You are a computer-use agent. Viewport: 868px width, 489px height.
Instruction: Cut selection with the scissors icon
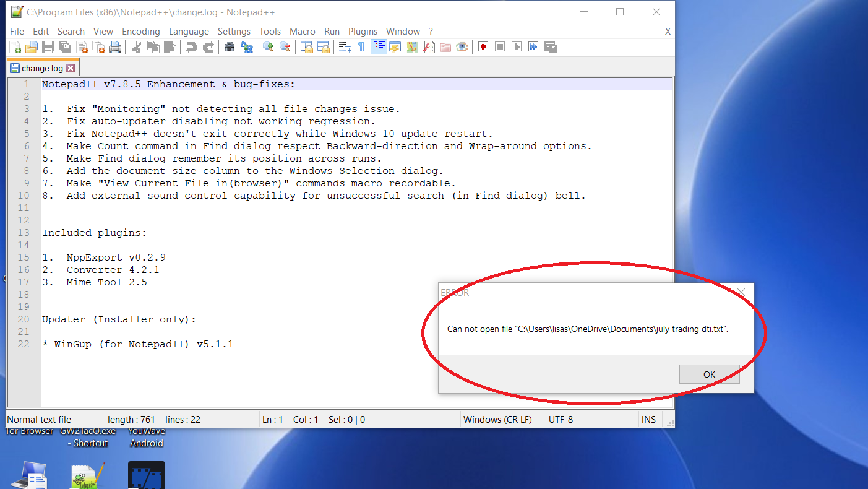pos(137,47)
